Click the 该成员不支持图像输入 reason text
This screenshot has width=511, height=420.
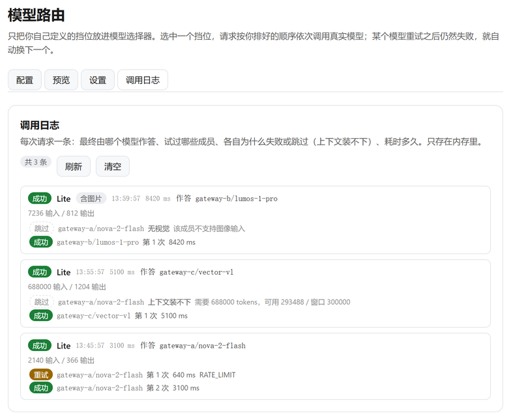tap(209, 229)
